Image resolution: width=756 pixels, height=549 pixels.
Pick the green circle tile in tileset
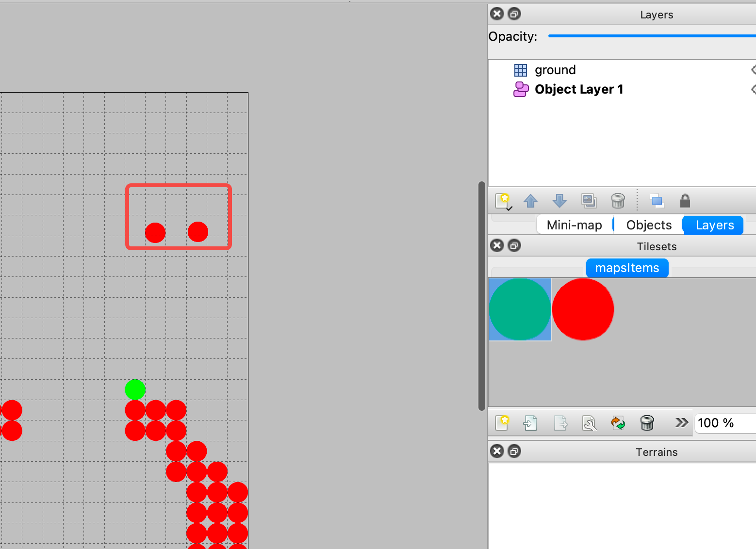point(520,309)
